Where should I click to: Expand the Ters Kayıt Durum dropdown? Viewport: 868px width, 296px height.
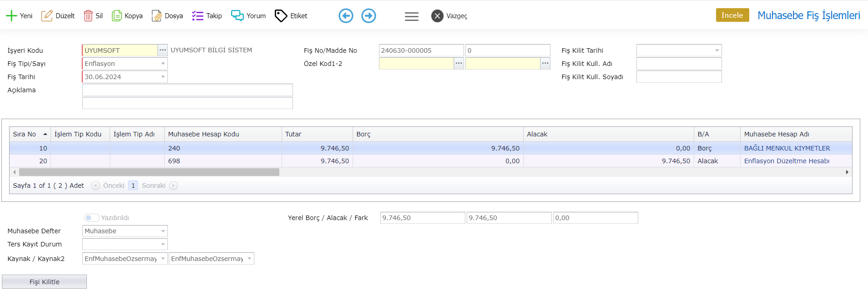tap(163, 244)
